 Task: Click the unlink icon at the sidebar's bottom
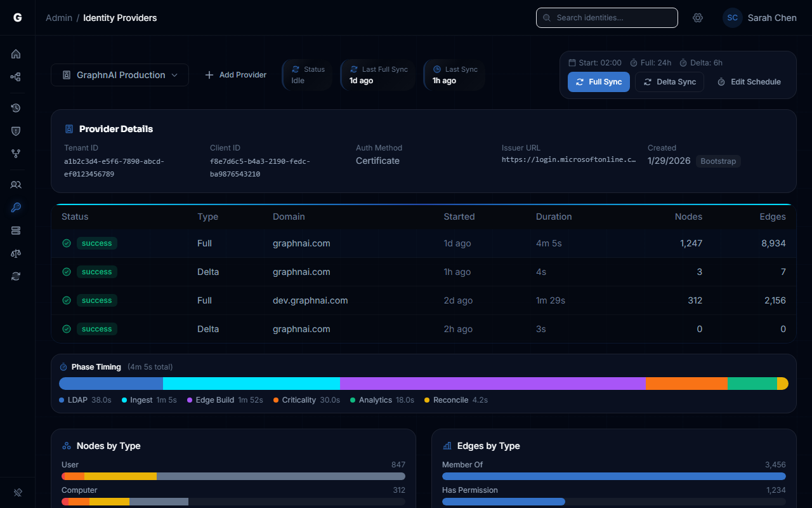[x=17, y=492]
